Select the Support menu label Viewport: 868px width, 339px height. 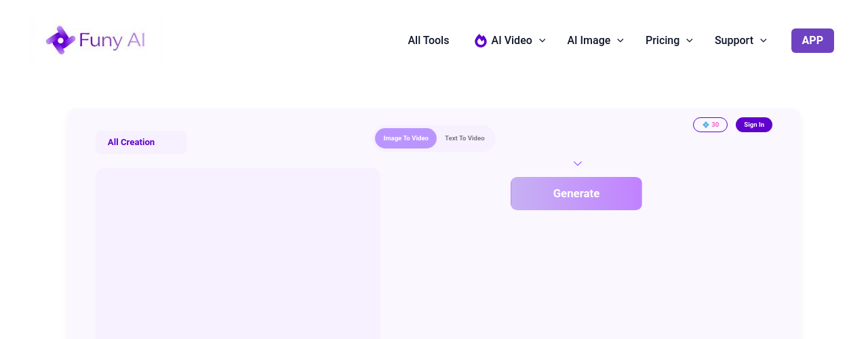pos(734,41)
